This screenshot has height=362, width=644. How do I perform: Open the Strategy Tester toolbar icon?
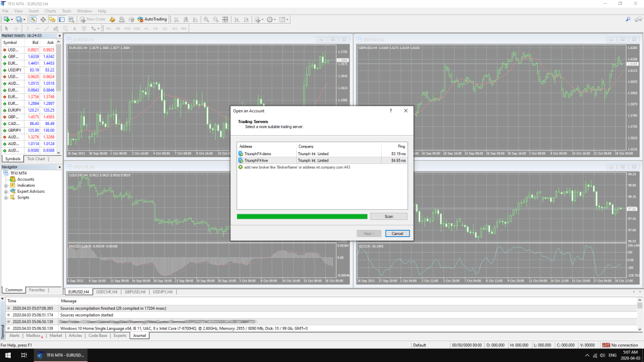[x=71, y=19]
